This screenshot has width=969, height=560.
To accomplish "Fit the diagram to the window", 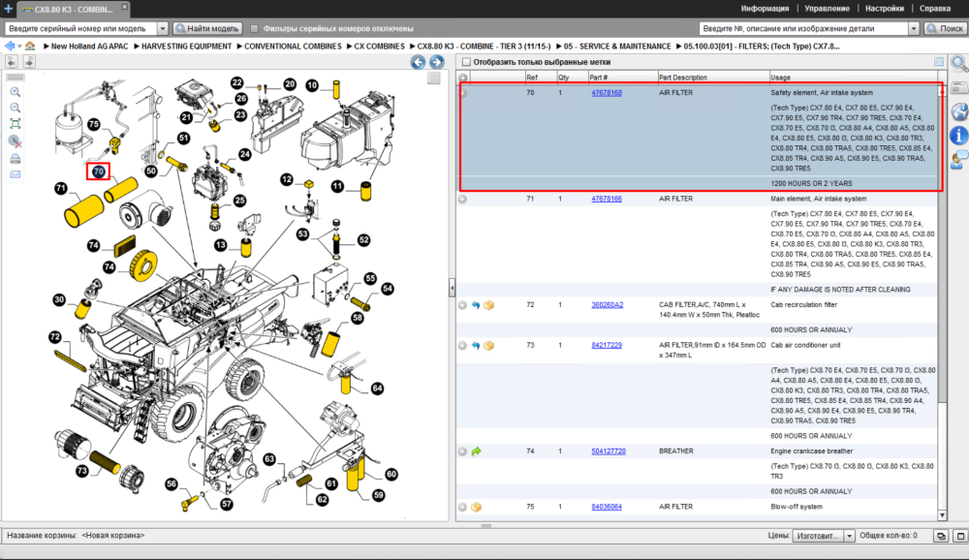I will coord(16,124).
